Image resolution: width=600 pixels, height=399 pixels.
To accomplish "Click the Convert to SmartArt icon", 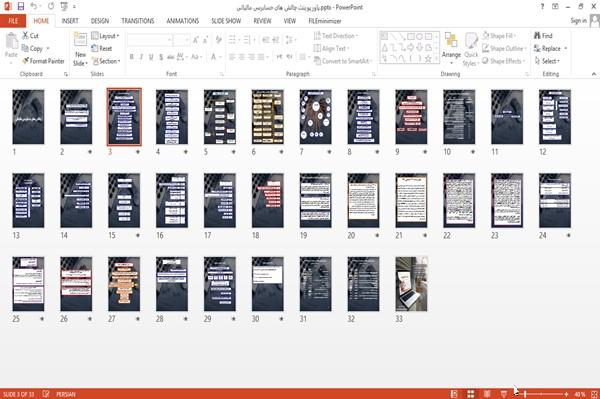I will click(342, 61).
